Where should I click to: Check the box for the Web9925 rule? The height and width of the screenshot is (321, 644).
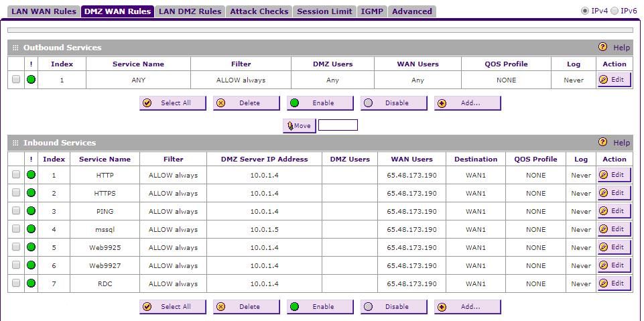coord(16,247)
